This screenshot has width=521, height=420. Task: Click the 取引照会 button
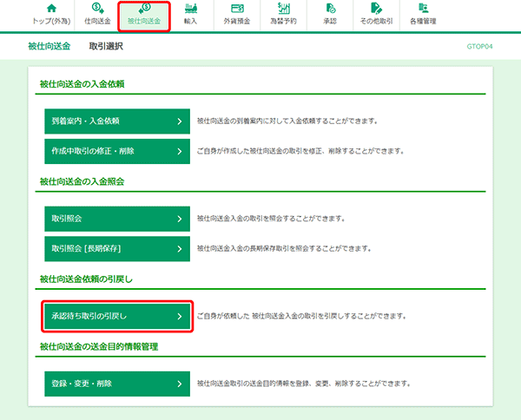[x=117, y=219]
